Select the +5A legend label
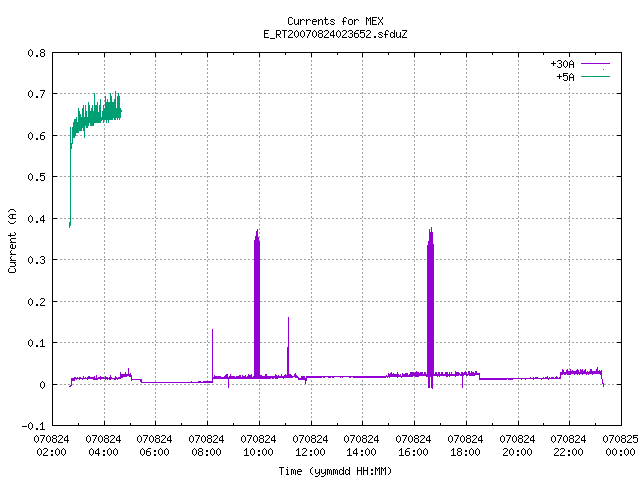Screen dimensions: 640x480 565,77
